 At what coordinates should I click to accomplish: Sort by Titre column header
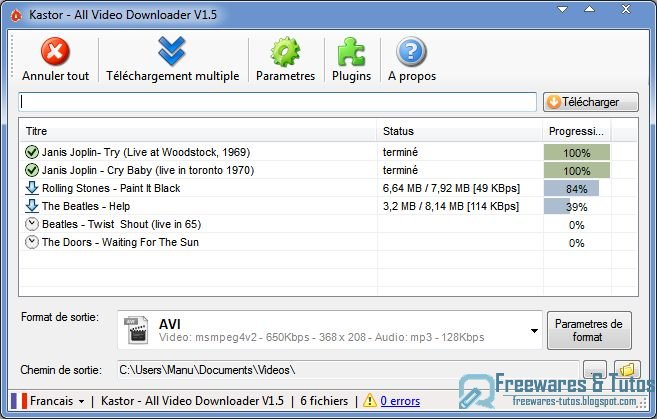point(198,131)
